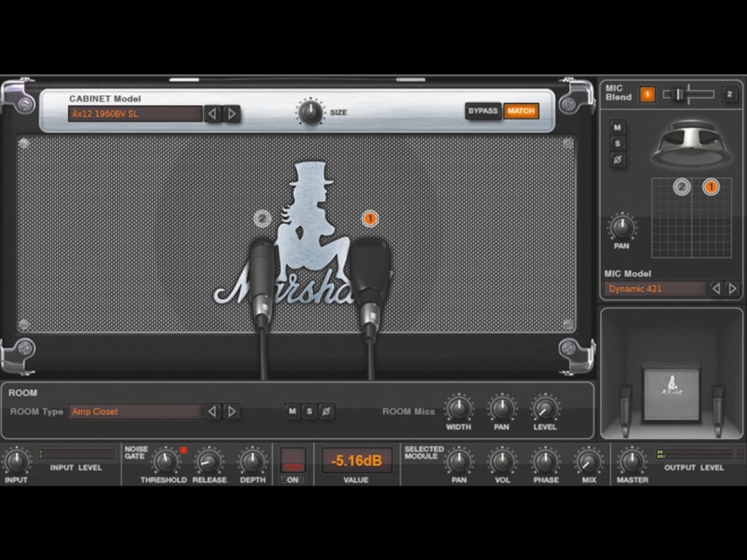Select previous mic model arrow

pos(715,288)
